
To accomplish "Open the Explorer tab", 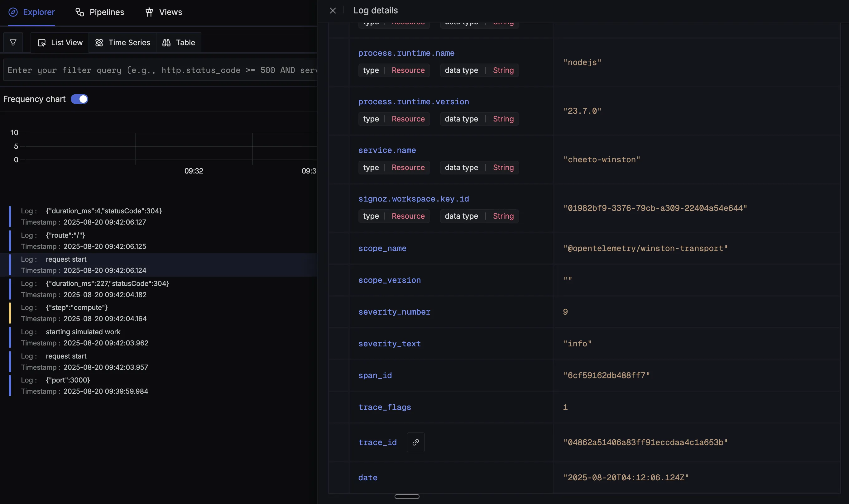I will coord(31,12).
